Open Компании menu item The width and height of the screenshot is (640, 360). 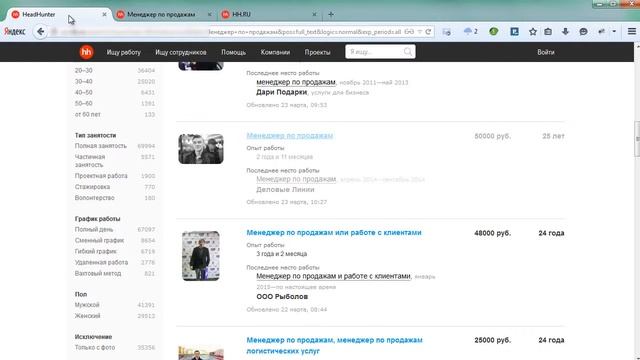click(x=275, y=52)
